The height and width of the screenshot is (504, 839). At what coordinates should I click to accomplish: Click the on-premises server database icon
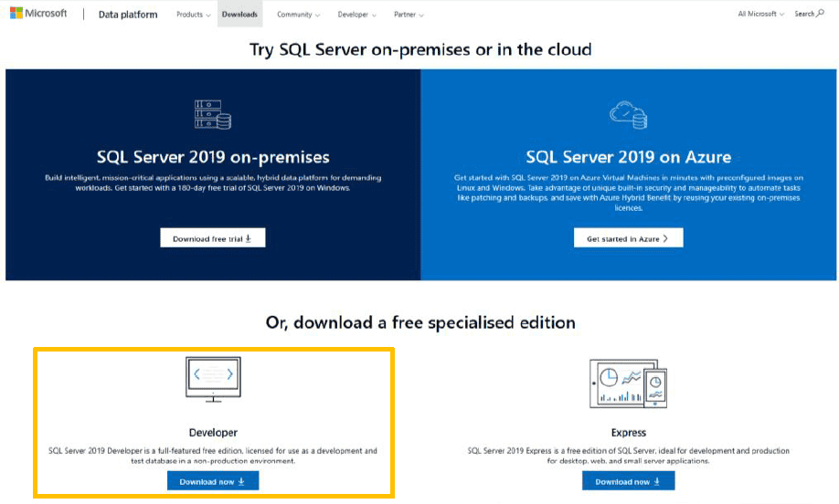click(x=212, y=114)
